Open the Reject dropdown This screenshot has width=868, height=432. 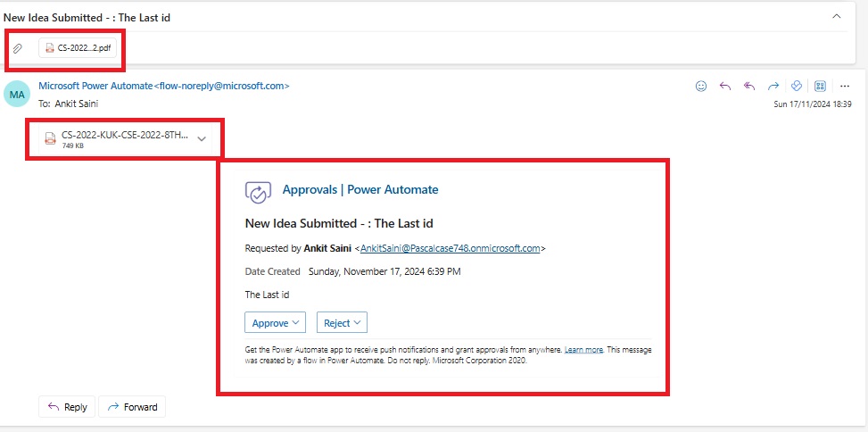(x=342, y=322)
